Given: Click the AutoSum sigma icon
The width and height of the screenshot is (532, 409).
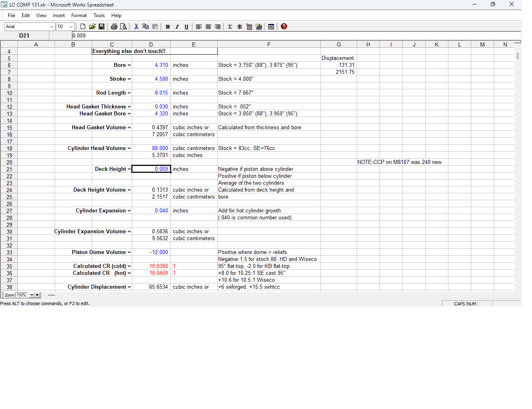Looking at the screenshot, I should (x=230, y=27).
